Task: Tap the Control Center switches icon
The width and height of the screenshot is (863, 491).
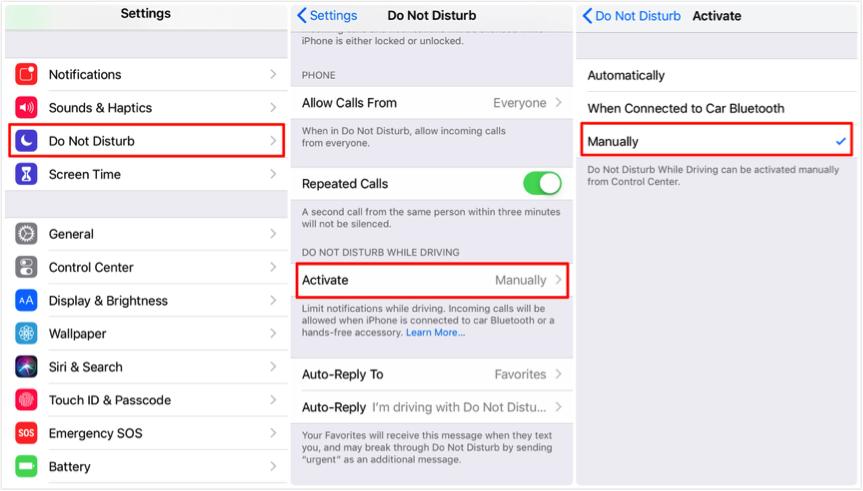Action: pyautogui.click(x=27, y=267)
